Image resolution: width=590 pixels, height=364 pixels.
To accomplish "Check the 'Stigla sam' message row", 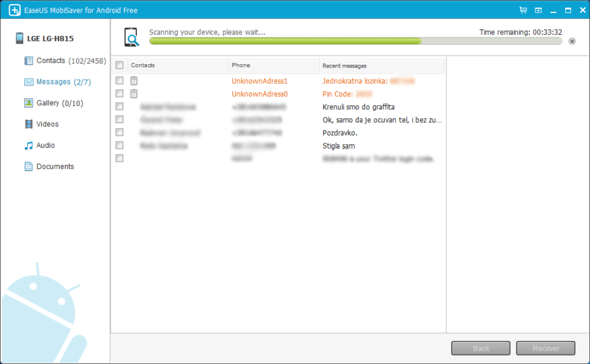I will (119, 145).
